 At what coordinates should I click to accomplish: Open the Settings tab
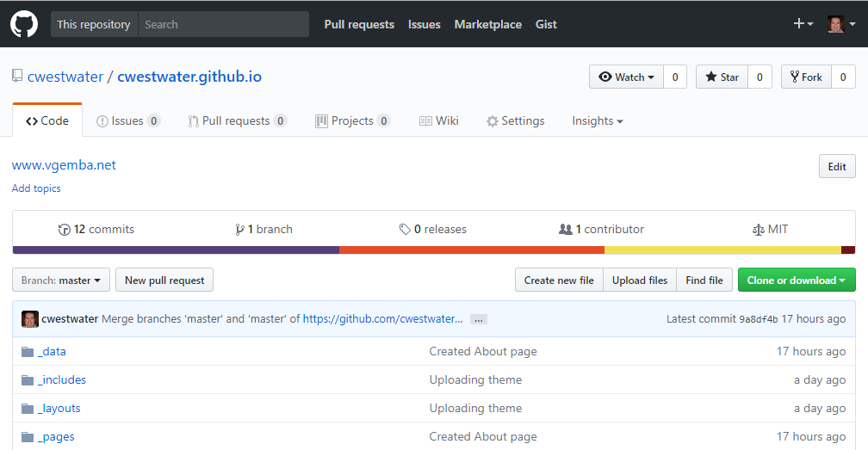(x=515, y=120)
